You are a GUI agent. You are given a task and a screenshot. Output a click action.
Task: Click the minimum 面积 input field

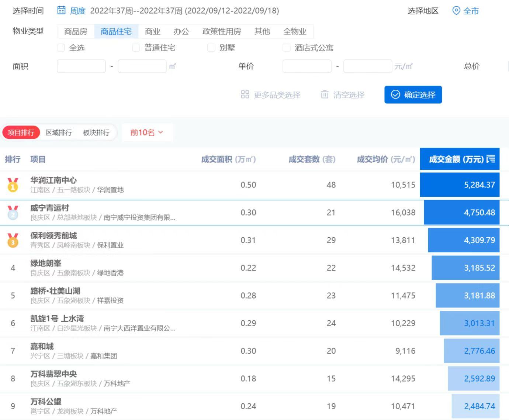coord(81,66)
